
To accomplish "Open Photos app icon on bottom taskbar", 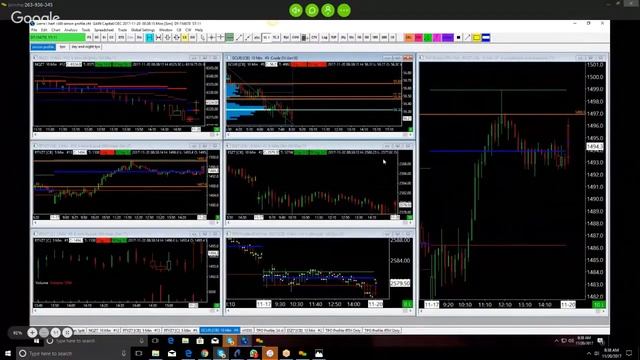I will [x=319, y=353].
